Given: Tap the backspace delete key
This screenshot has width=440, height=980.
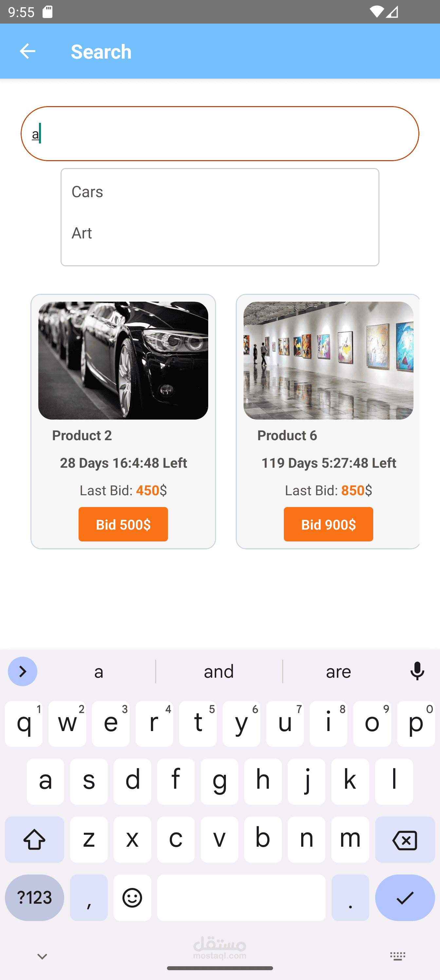Looking at the screenshot, I should pyautogui.click(x=405, y=839).
